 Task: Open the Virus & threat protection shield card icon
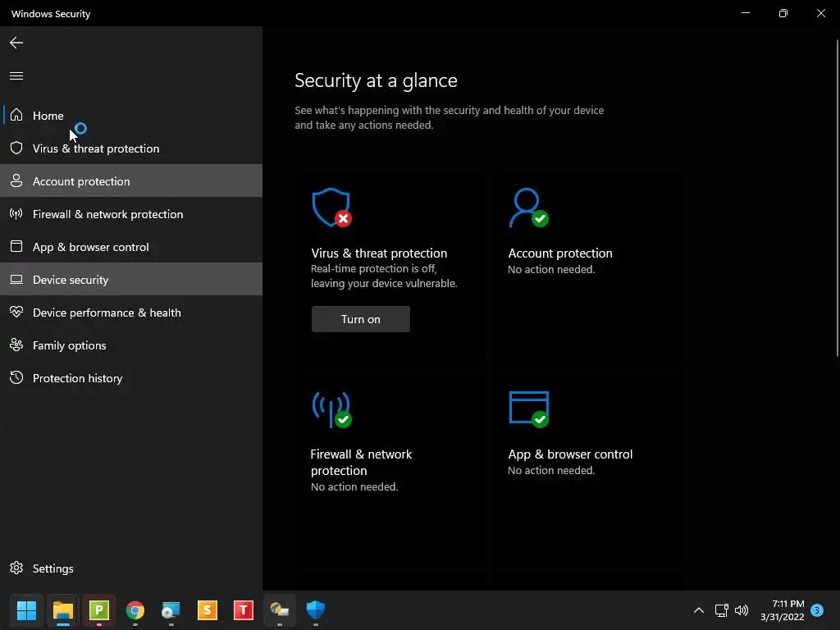tap(331, 208)
